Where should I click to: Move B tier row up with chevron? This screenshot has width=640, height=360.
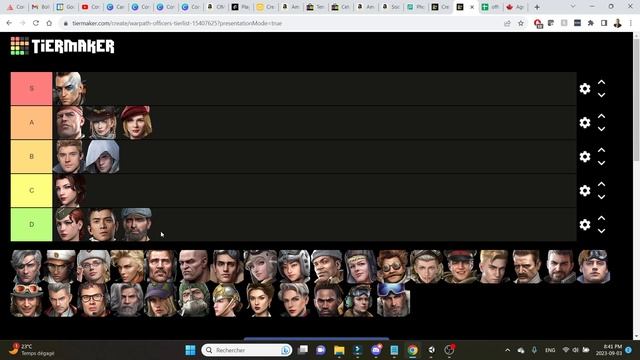click(x=601, y=150)
